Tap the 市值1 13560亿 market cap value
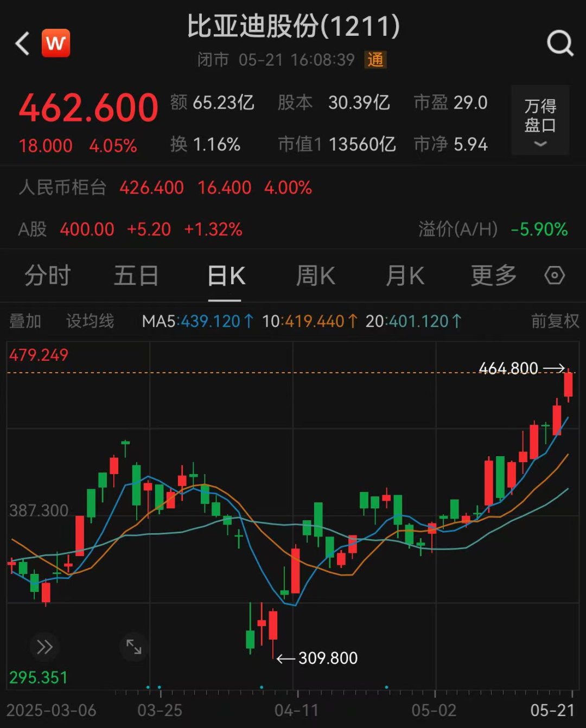 click(337, 144)
